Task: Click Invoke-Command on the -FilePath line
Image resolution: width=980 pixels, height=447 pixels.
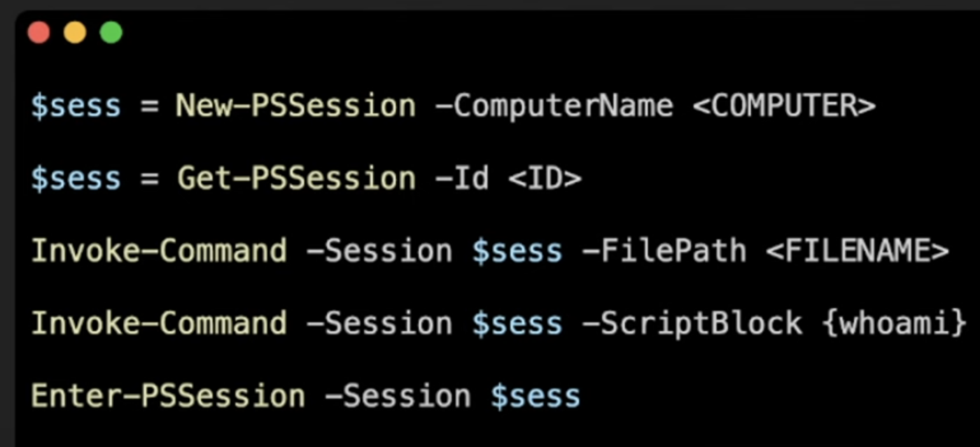Action: click(x=159, y=251)
